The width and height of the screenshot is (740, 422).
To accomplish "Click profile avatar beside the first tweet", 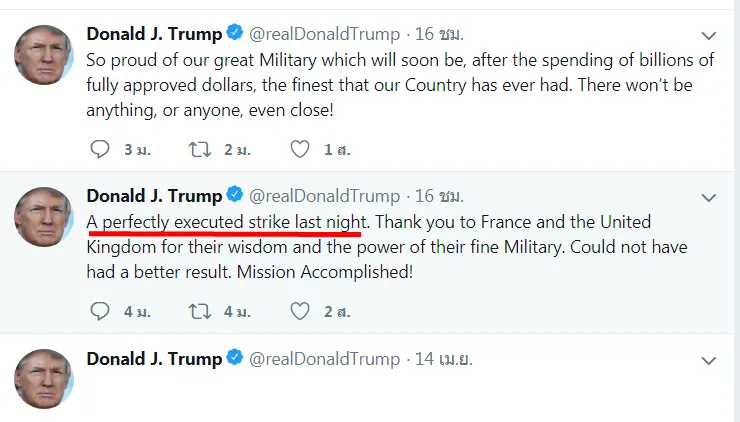I will 44,56.
